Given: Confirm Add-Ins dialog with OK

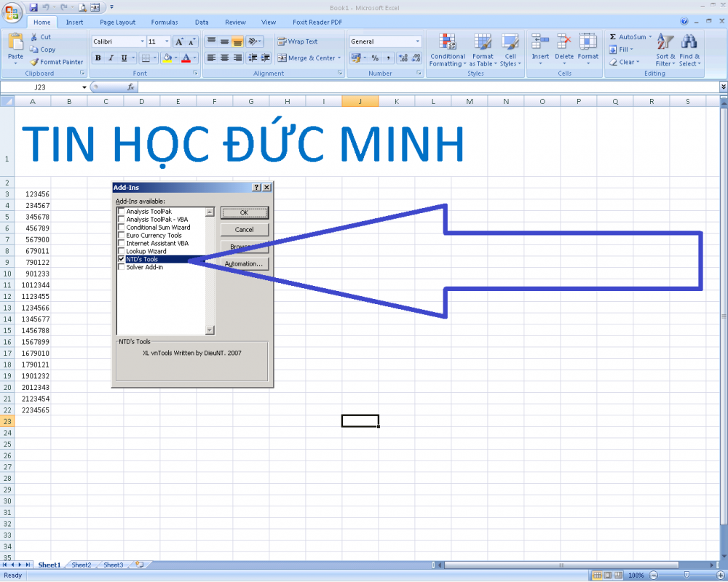Looking at the screenshot, I should [244, 212].
